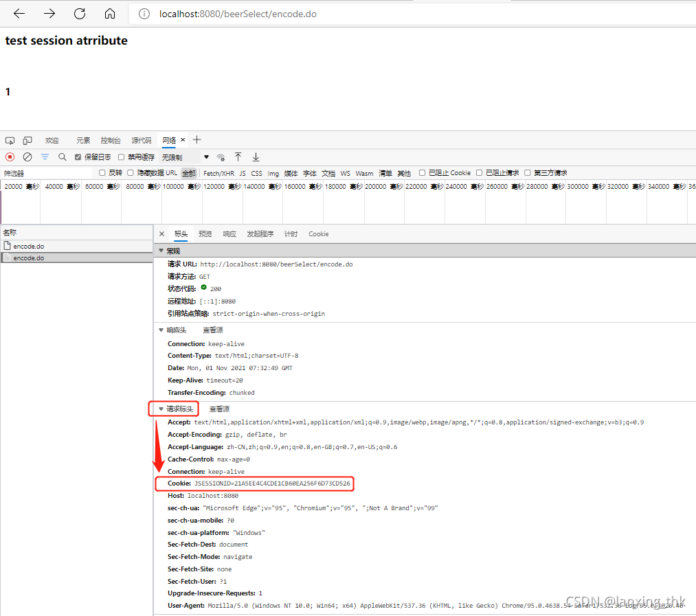Uncheck the 保留日志 checkbox

click(78, 157)
